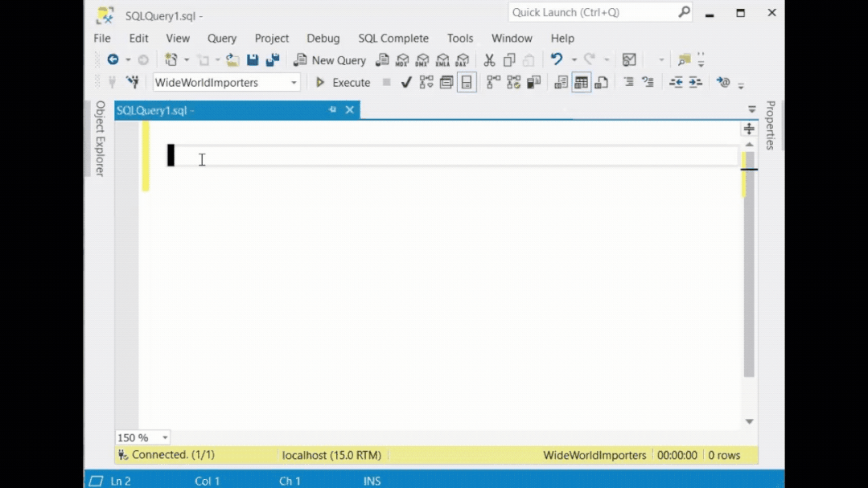Click the vertical scrollbar down arrow
The width and height of the screenshot is (868, 488).
749,421
